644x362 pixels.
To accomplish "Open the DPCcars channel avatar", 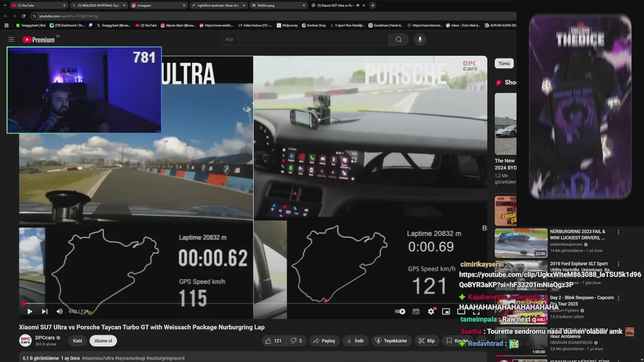I will coord(25,340).
